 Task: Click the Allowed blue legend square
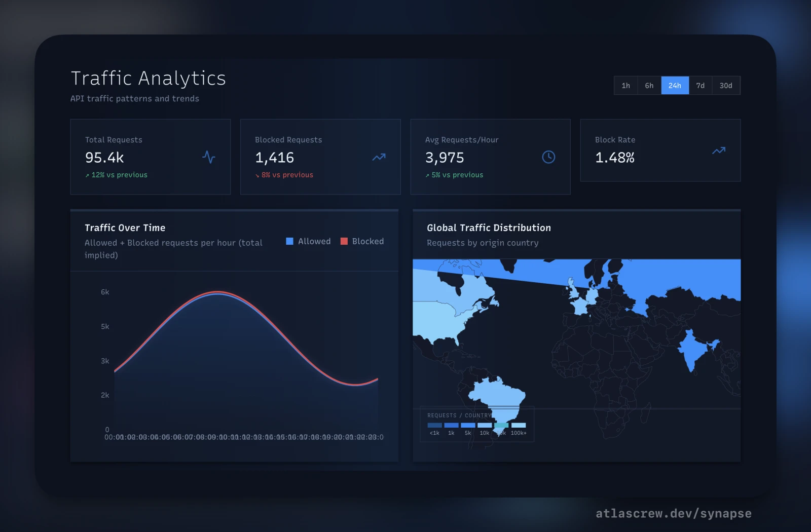pos(289,241)
